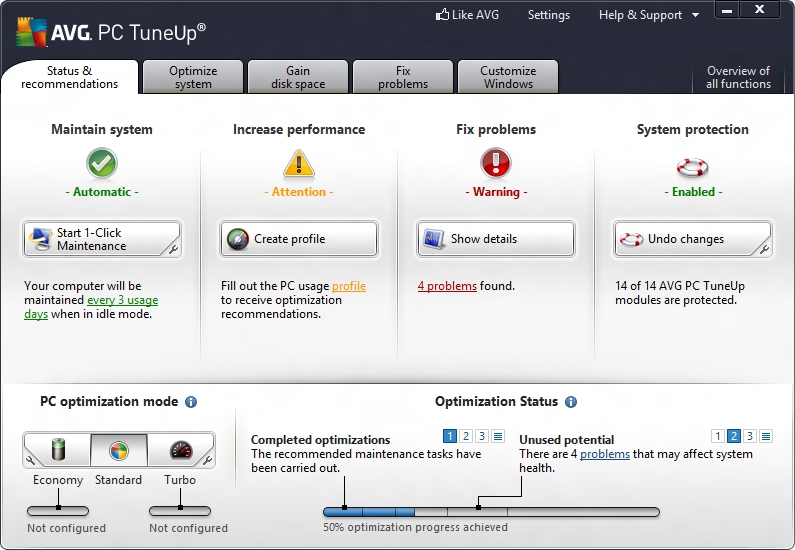Click the Completed optimizations heading
Image resolution: width=795 pixels, height=550 pixels.
click(x=320, y=439)
